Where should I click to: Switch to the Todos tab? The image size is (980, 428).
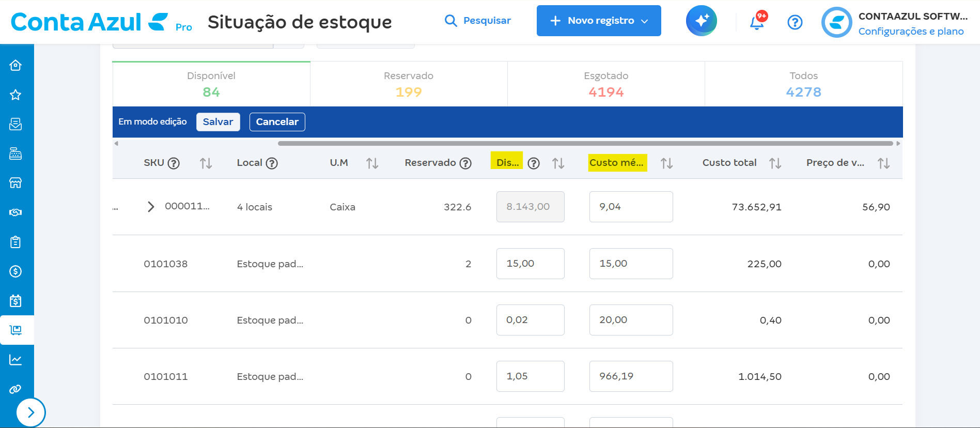pyautogui.click(x=803, y=84)
